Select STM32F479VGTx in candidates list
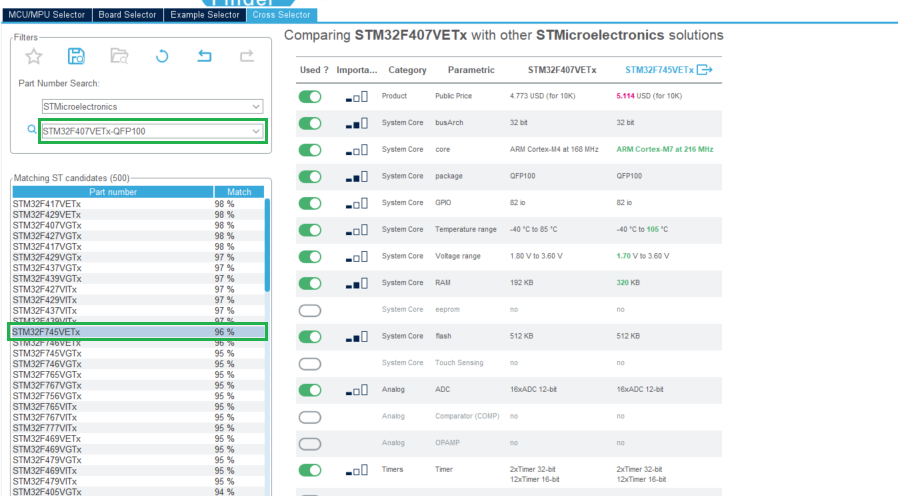The height and width of the screenshot is (496, 898). (137, 460)
